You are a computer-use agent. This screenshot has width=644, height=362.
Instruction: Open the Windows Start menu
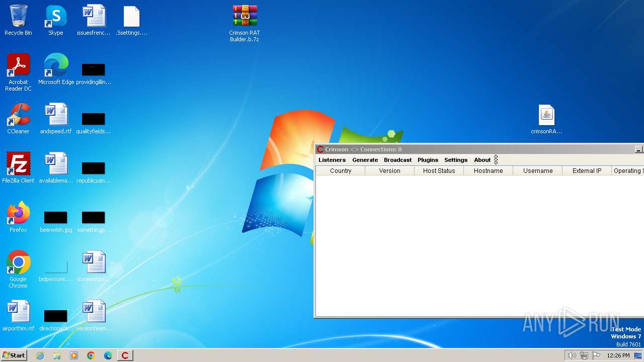coord(14,355)
